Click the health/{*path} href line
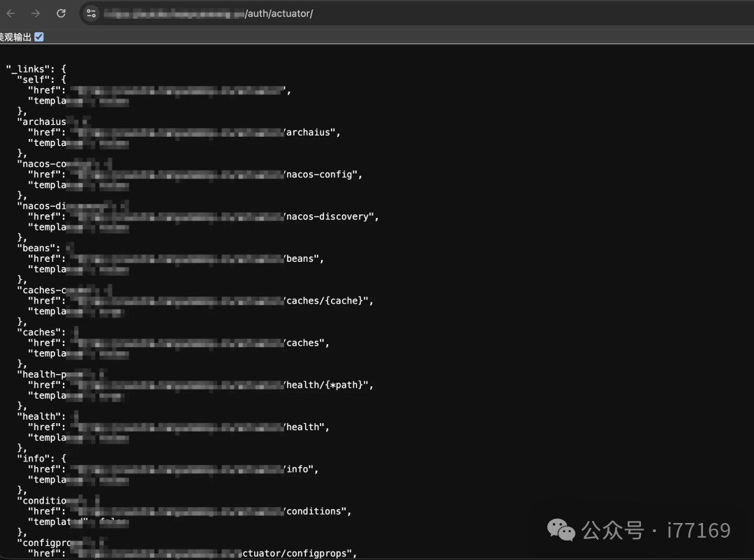This screenshot has width=754, height=560. click(x=200, y=385)
